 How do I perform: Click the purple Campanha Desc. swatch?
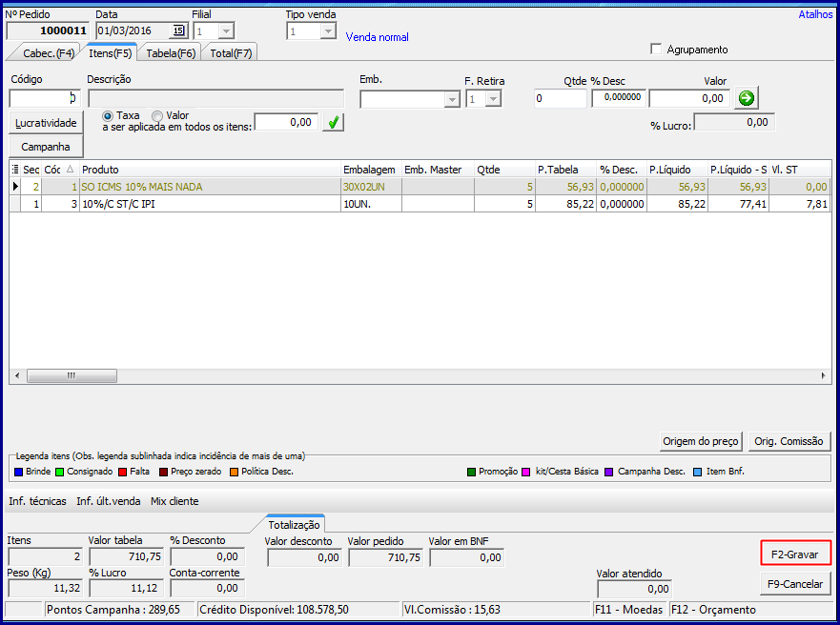coord(609,472)
